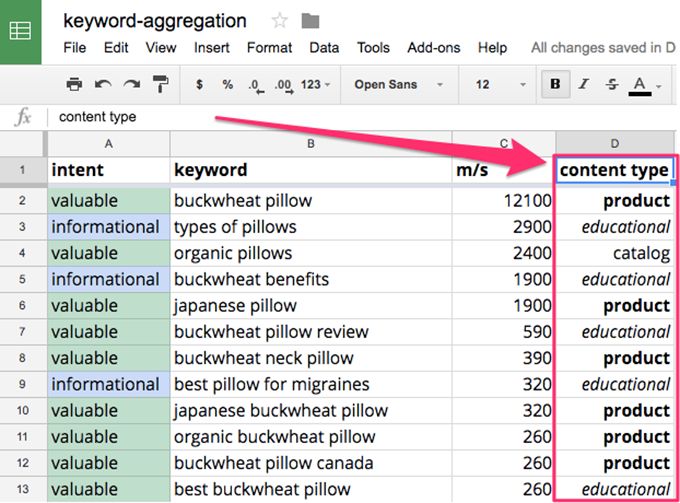Open the Help menu
The image size is (680, 503).
point(492,47)
